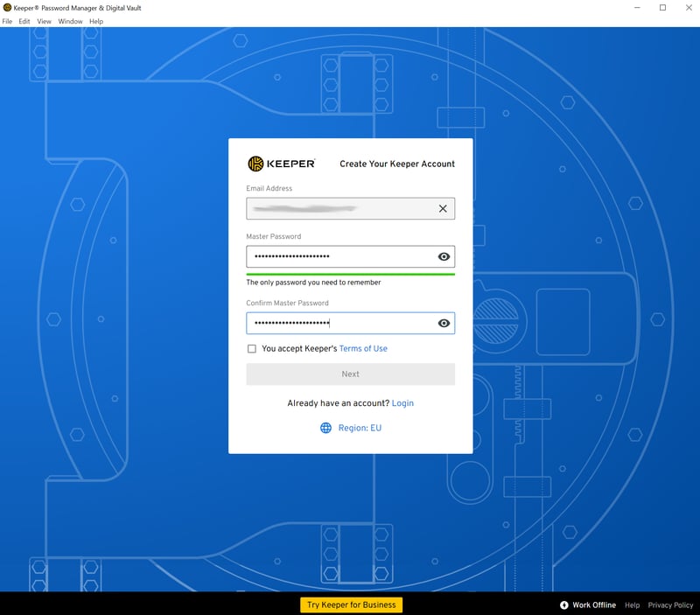Open the Help menu in menu bar

coord(96,21)
